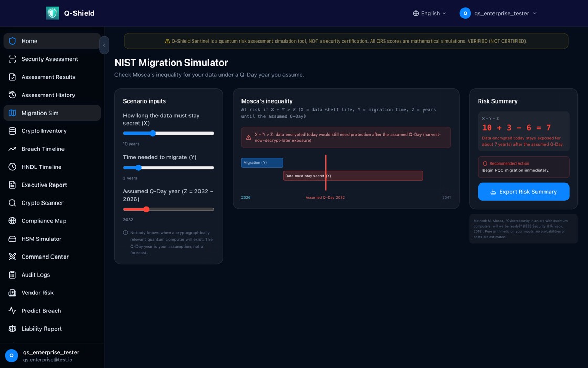
Task: Open the English language dropdown
Action: pyautogui.click(x=429, y=13)
